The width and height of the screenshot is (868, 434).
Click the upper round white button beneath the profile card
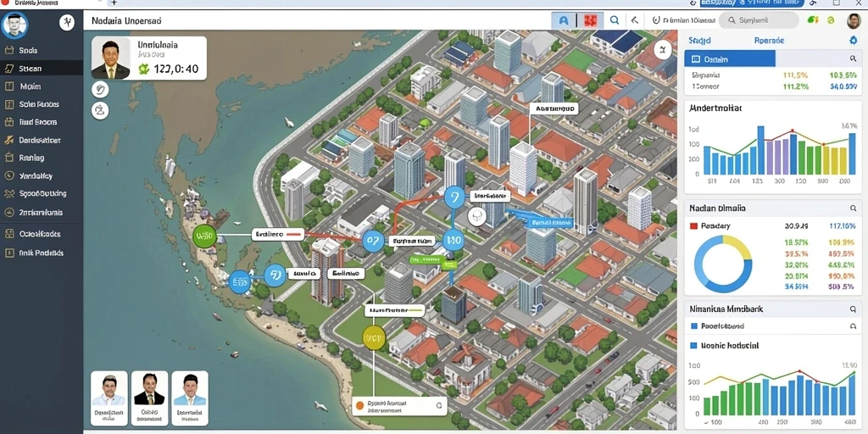coord(100,89)
